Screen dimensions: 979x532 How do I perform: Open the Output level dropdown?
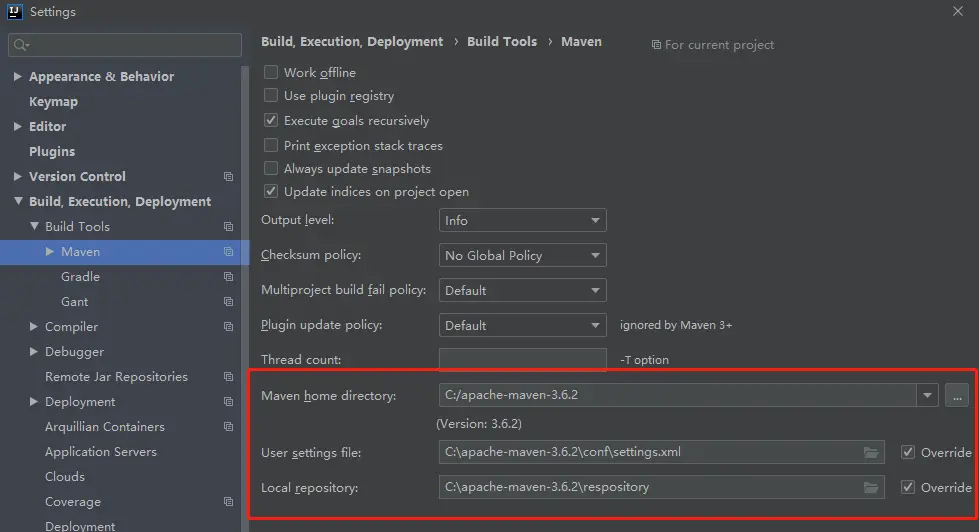522,220
